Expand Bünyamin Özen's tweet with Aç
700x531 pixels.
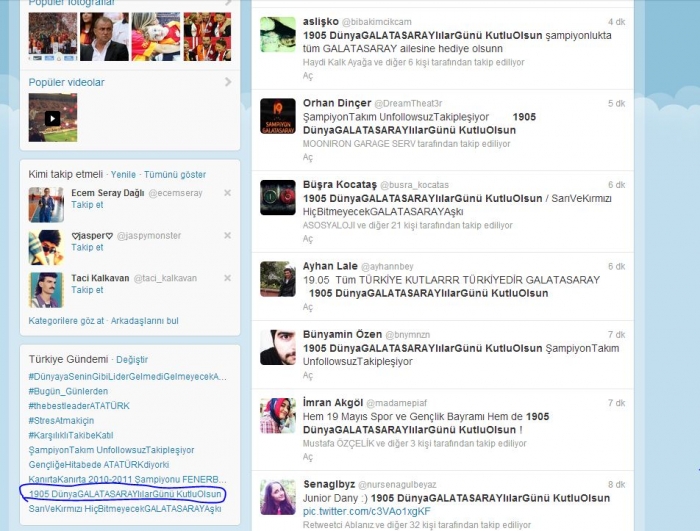point(308,375)
